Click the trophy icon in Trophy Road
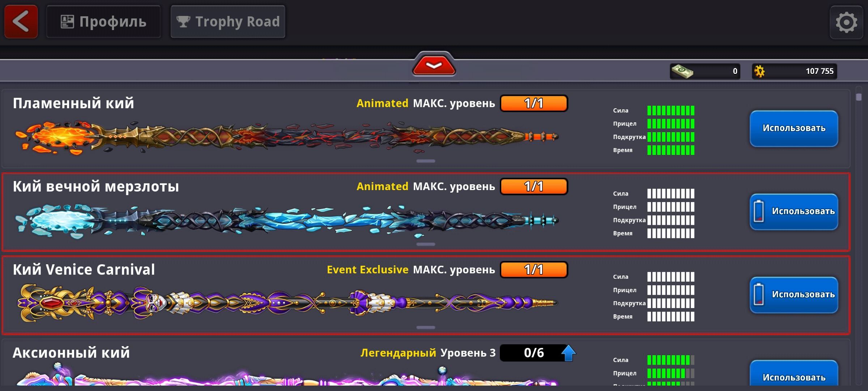Viewport: 868px width, 391px height. click(183, 22)
